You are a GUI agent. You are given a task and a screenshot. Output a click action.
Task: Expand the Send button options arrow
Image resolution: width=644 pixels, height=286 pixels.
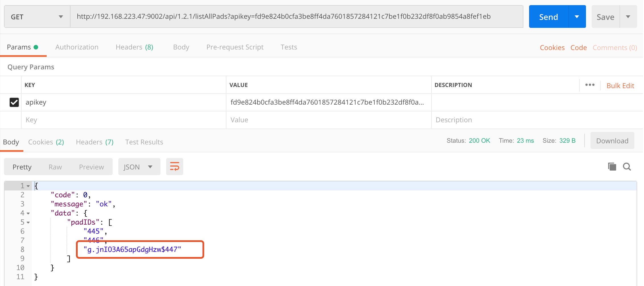[x=576, y=16]
